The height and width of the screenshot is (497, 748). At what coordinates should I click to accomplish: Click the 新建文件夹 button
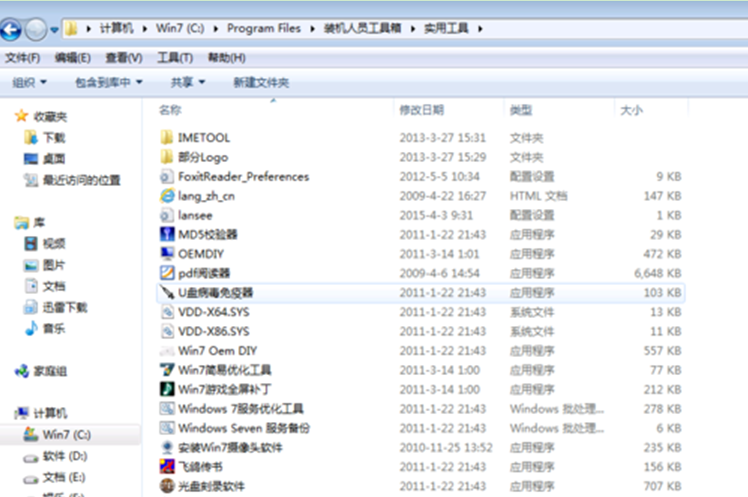(x=261, y=83)
